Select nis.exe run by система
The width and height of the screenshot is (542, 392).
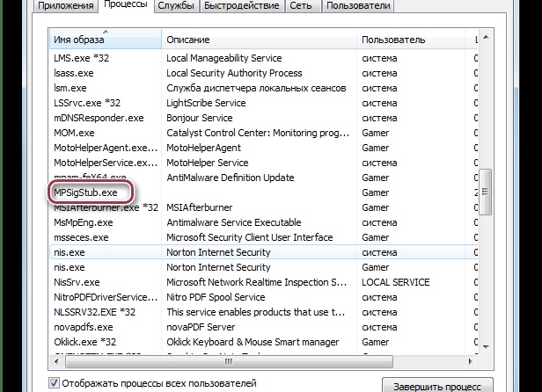pyautogui.click(x=264, y=252)
